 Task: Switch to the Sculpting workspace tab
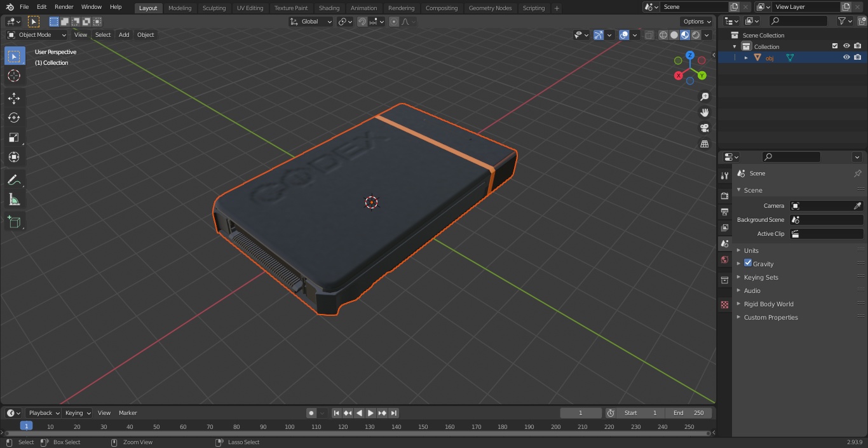(x=214, y=8)
